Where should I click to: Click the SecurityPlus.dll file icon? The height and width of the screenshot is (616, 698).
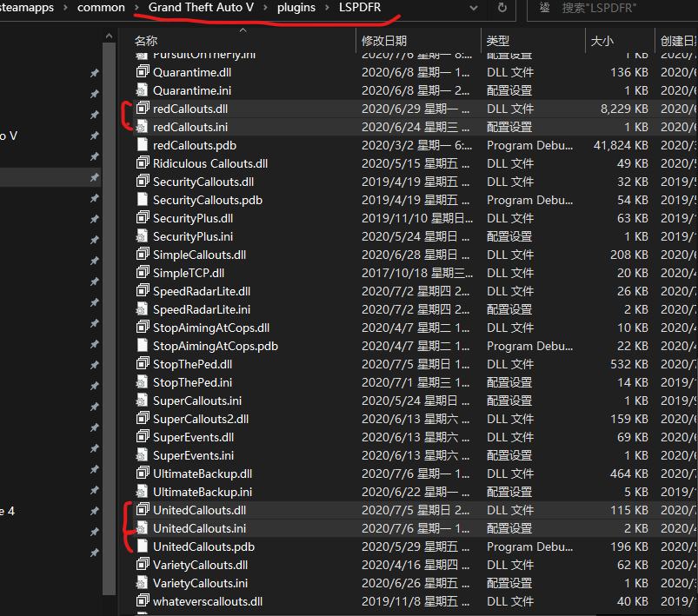[143, 217]
